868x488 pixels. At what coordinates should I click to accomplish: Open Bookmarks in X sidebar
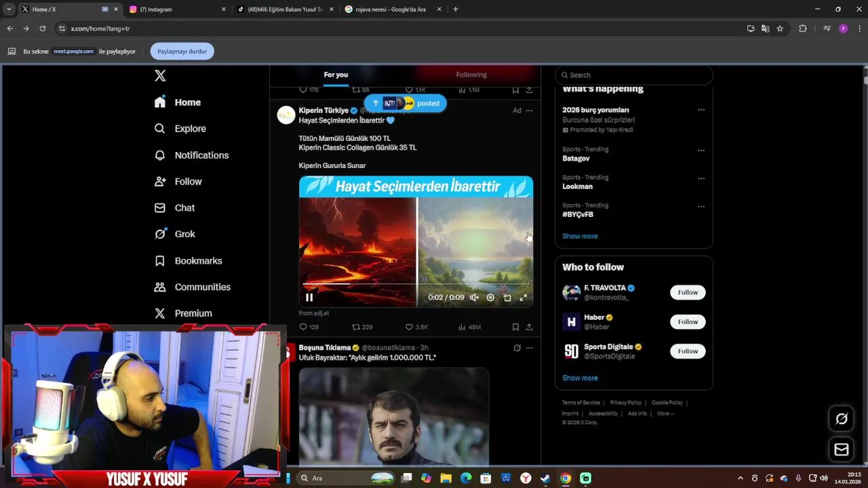188,261
